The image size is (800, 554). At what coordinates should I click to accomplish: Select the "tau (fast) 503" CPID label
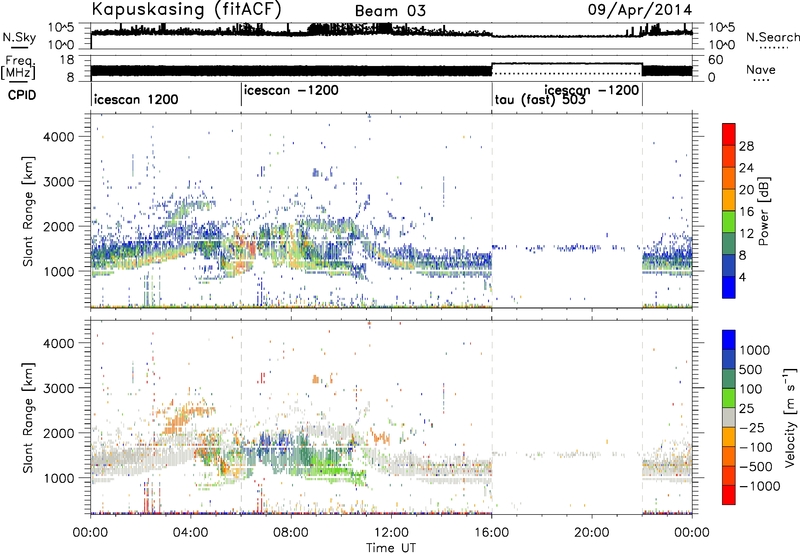click(540, 99)
